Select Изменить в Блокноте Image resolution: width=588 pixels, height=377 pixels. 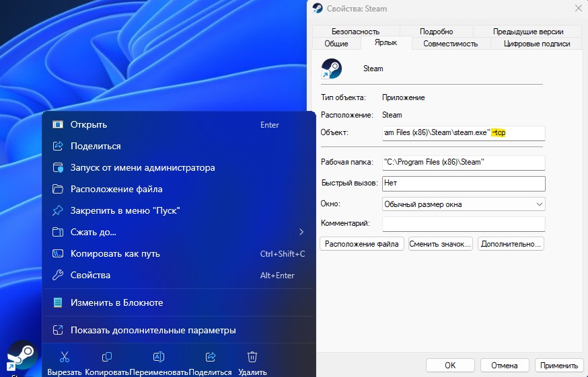[x=178, y=302]
